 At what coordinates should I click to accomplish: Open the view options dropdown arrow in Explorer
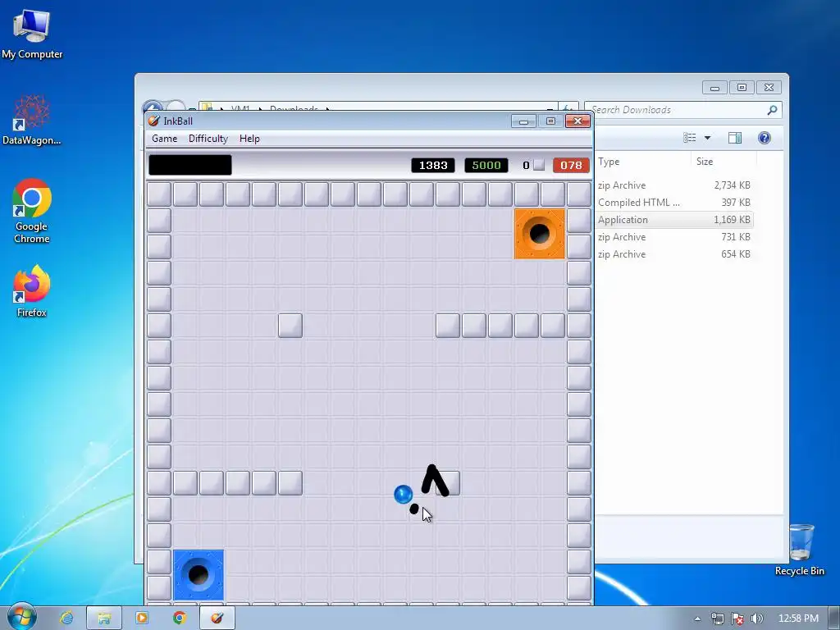pos(707,138)
